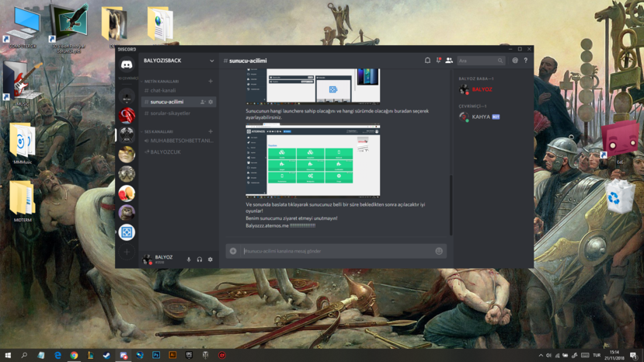Open Microsoft Edge from the taskbar
The height and width of the screenshot is (362, 644).
pos(57,355)
